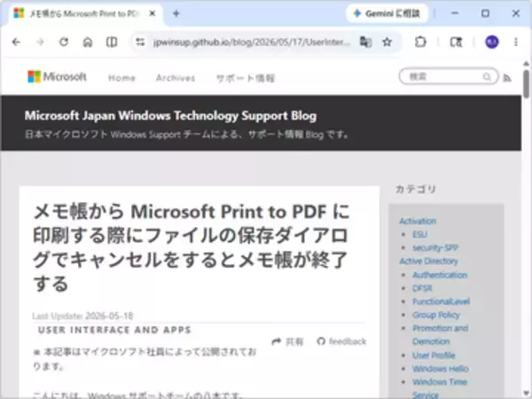
Task: Open the Group Policy category link
Action: point(436,315)
